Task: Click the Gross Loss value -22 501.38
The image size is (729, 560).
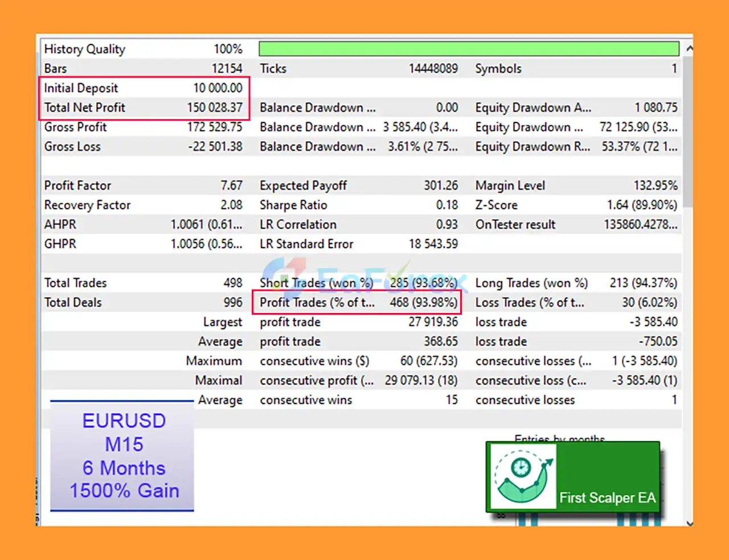Action: tap(215, 147)
